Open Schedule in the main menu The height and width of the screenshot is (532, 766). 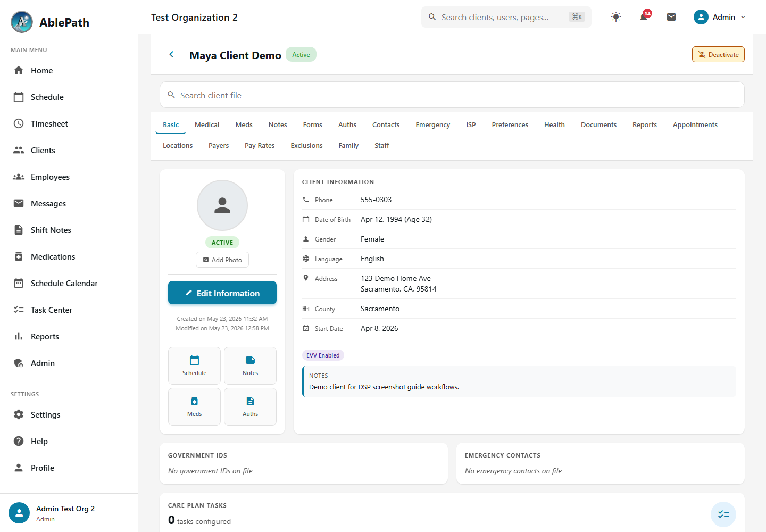point(69,97)
